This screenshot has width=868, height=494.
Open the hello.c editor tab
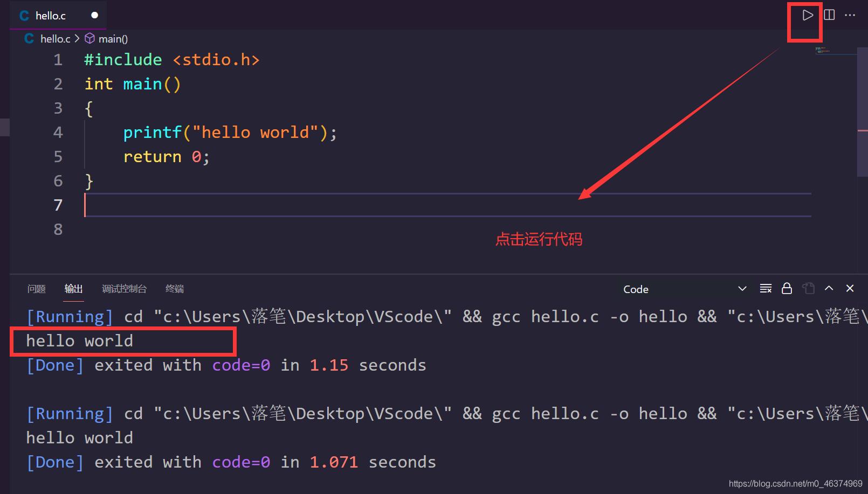[58, 16]
